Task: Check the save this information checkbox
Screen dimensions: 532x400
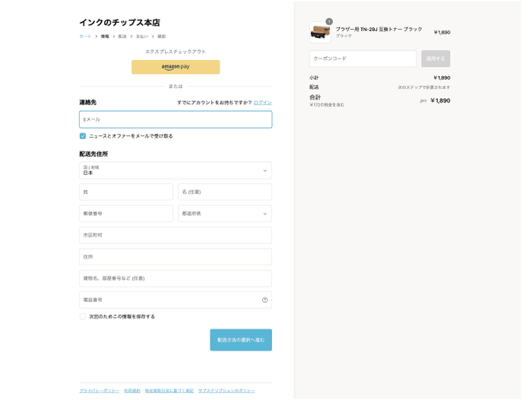Action: point(83,316)
